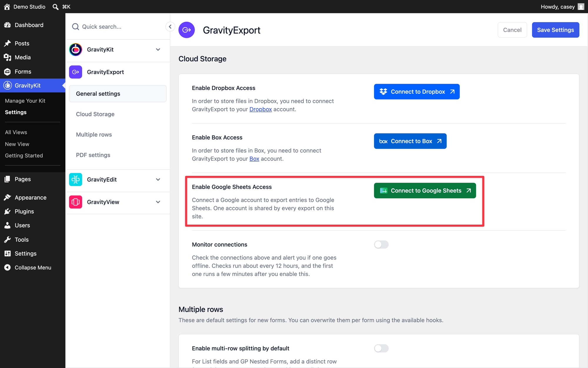Toggle multi-row splitting by default
The width and height of the screenshot is (588, 368).
click(381, 348)
